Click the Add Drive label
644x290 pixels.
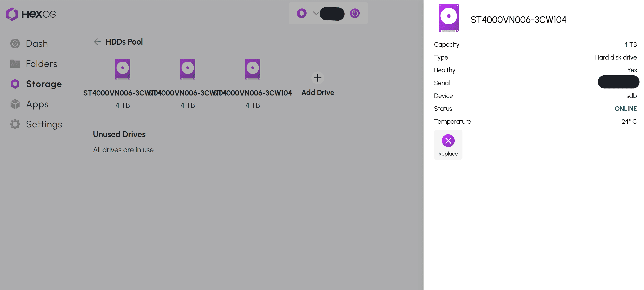(x=318, y=93)
